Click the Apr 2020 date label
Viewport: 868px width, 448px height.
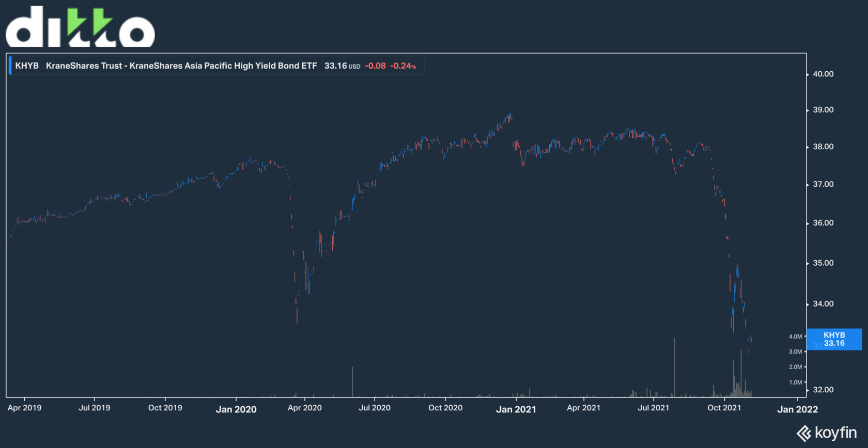(x=304, y=408)
